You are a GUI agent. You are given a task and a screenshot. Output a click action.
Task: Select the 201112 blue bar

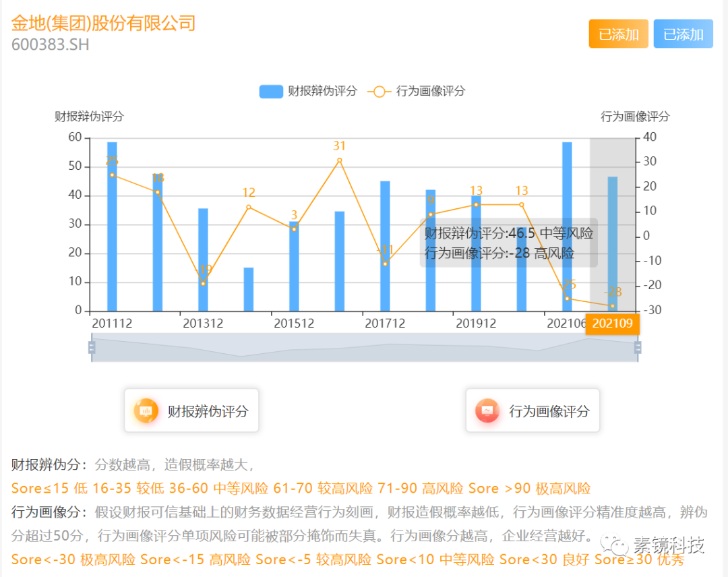pyautogui.click(x=112, y=226)
